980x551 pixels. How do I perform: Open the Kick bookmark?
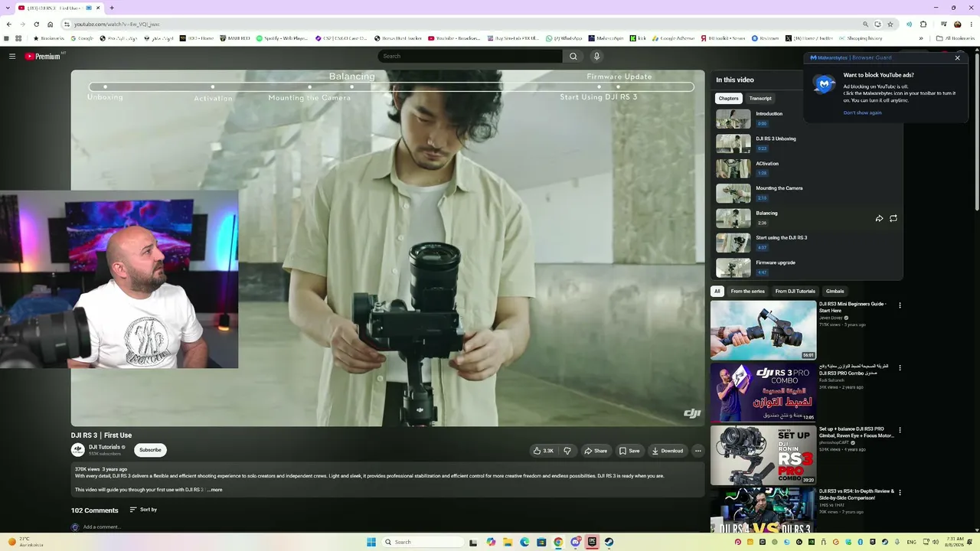[639, 38]
